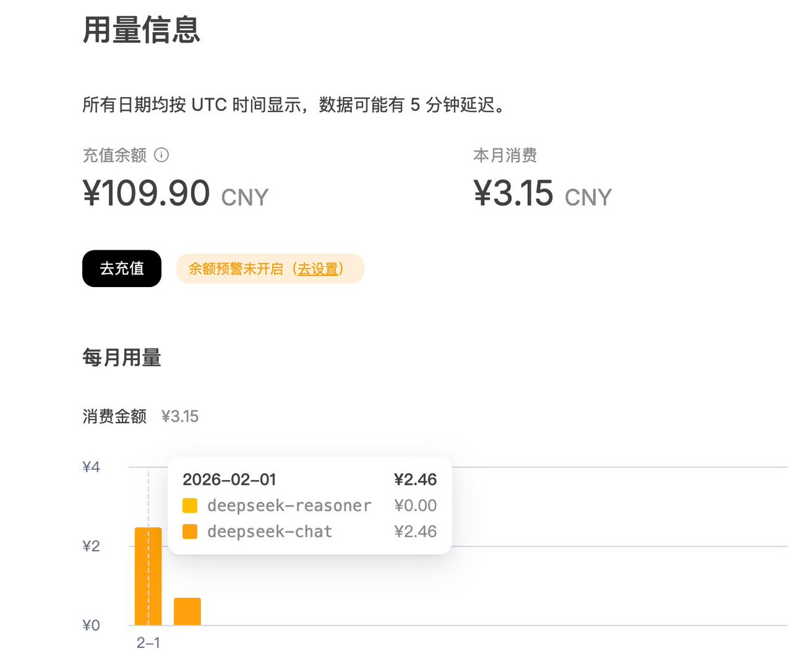The width and height of the screenshot is (788, 672).
Task: Click the info icon beside 充值余额
Action: click(162, 155)
